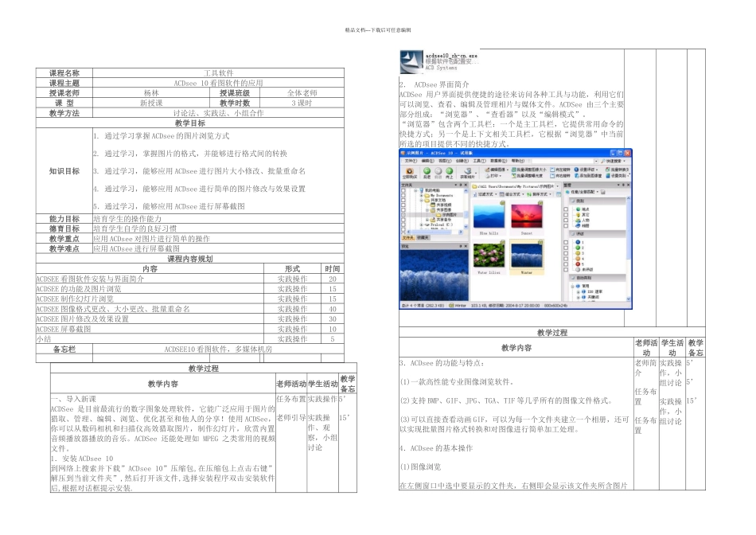Close the 整理 (Organize) pane with its X
Image resolution: width=756 pixels, height=535 pixels.
(x=628, y=185)
